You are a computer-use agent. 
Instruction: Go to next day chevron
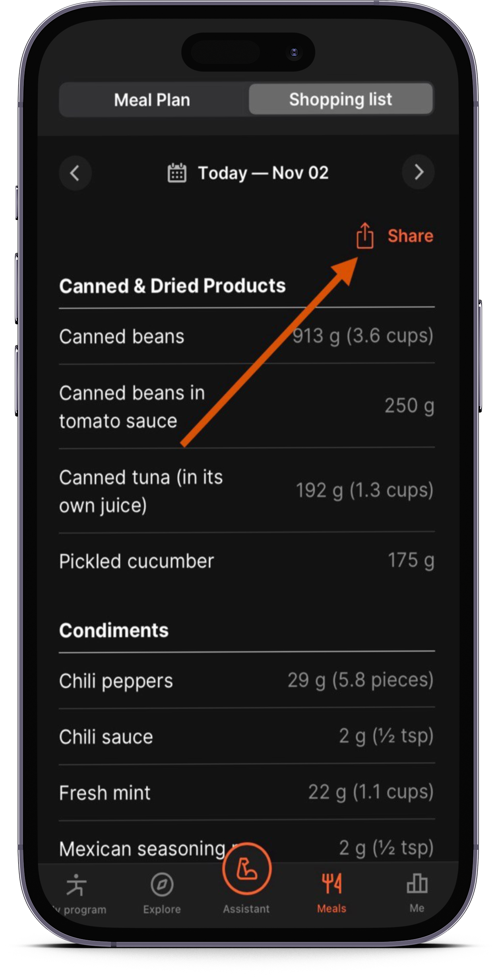coord(419,172)
